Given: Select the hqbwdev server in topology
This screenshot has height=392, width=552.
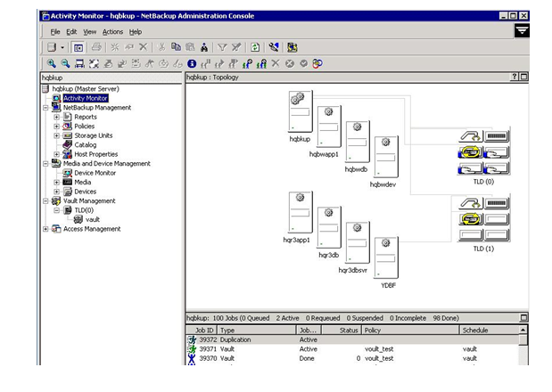Looking at the screenshot, I should click(x=386, y=157).
